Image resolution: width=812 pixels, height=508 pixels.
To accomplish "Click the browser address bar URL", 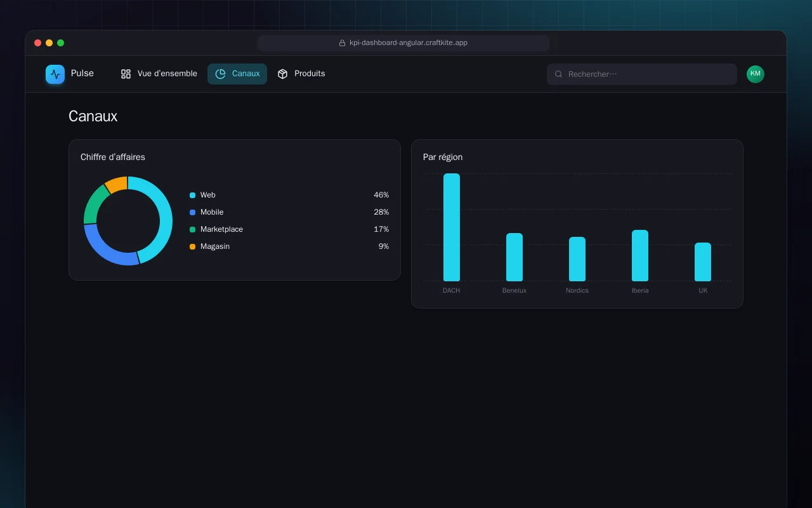I will click(x=409, y=43).
